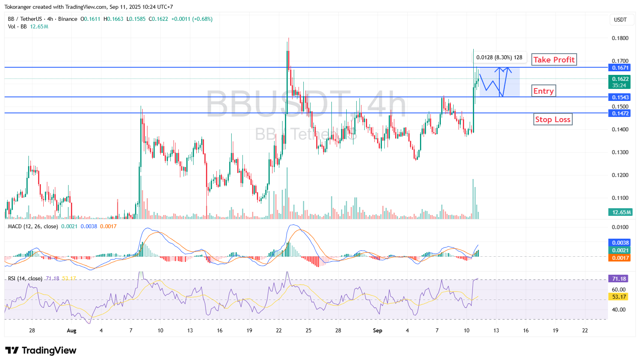Click the 0.1400 price scale label
This screenshot has height=364, width=640.
[620, 129]
